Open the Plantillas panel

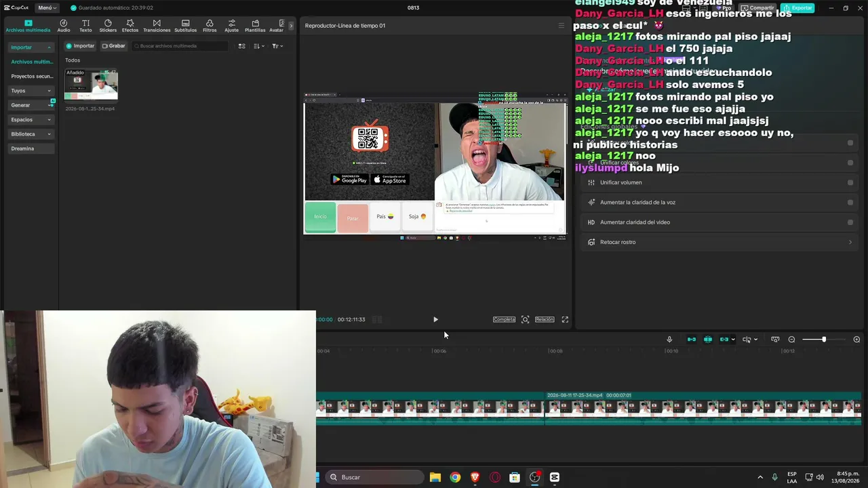pos(255,26)
